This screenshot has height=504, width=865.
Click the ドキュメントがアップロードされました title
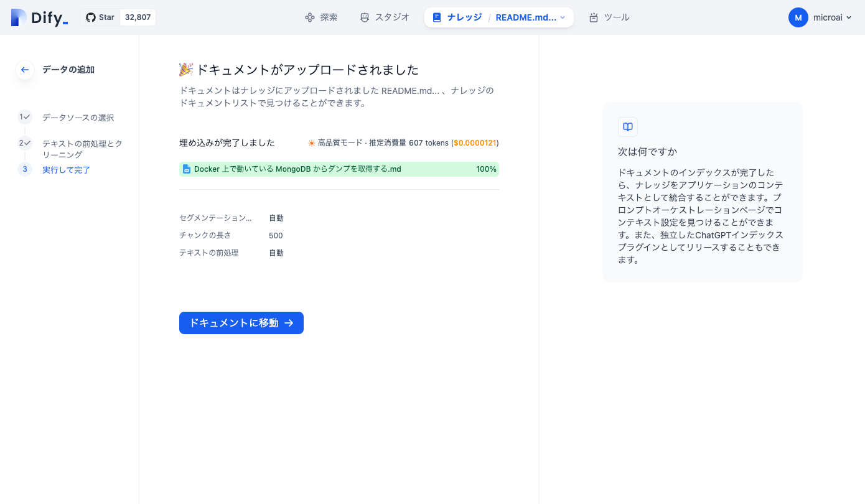click(x=307, y=70)
